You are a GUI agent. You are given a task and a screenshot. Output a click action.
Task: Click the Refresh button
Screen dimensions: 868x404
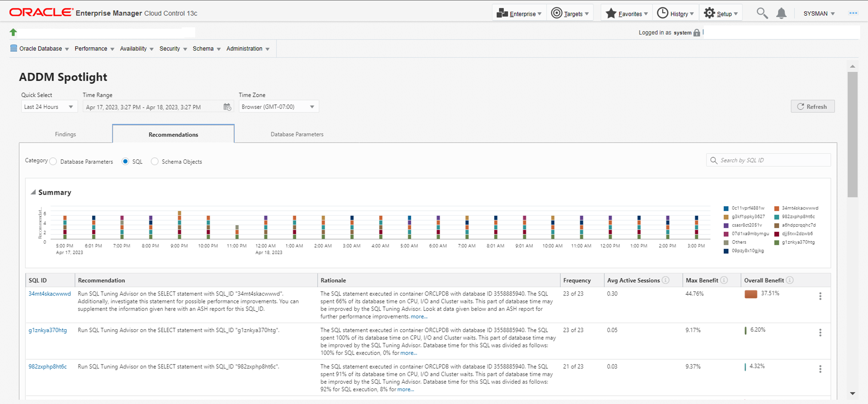pos(812,107)
